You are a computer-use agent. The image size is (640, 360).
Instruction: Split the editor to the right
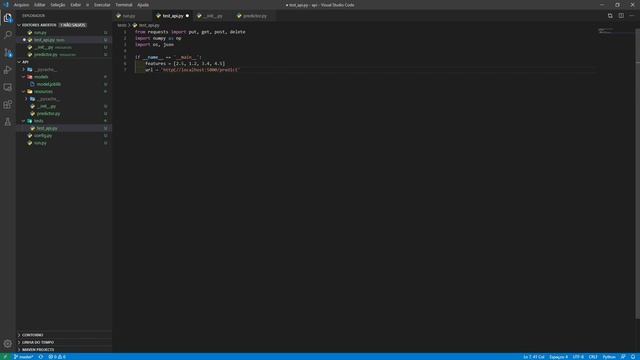[x=621, y=16]
